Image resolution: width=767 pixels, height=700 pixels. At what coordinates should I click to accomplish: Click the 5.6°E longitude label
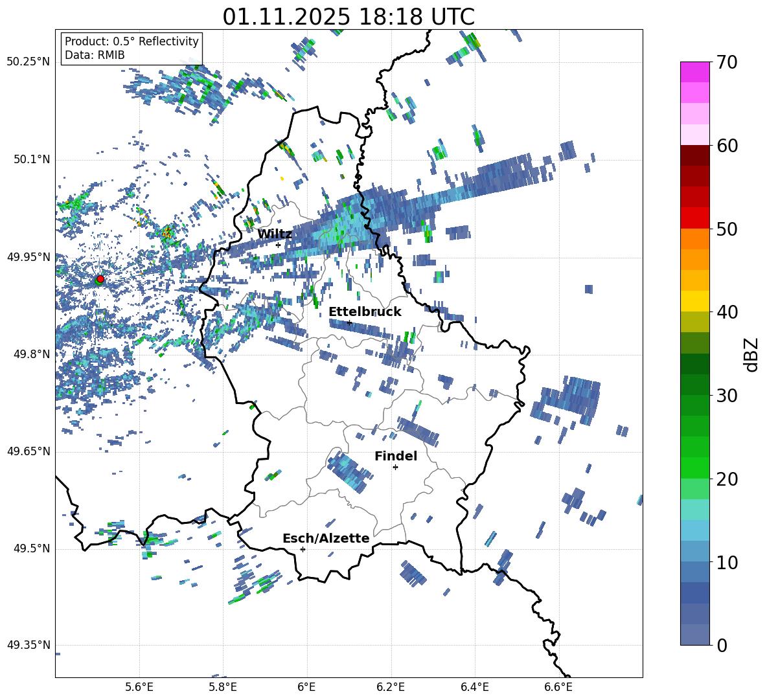tap(139, 687)
